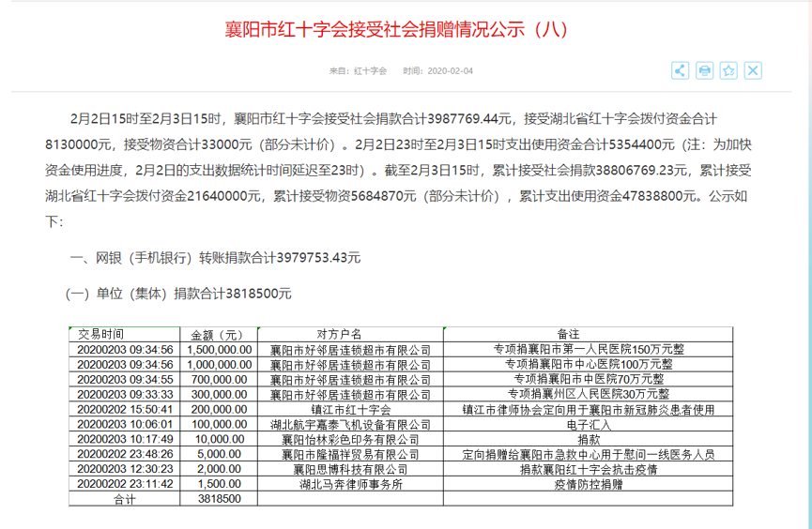Click the publish date 2020-02-04
The height and width of the screenshot is (529, 812).
click(439, 71)
